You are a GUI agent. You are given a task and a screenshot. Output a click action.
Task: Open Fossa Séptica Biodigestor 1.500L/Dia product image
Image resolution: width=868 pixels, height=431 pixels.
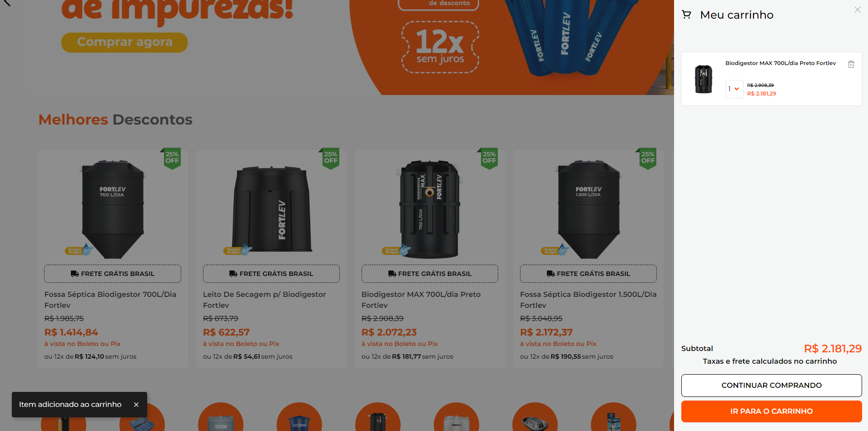click(588, 209)
